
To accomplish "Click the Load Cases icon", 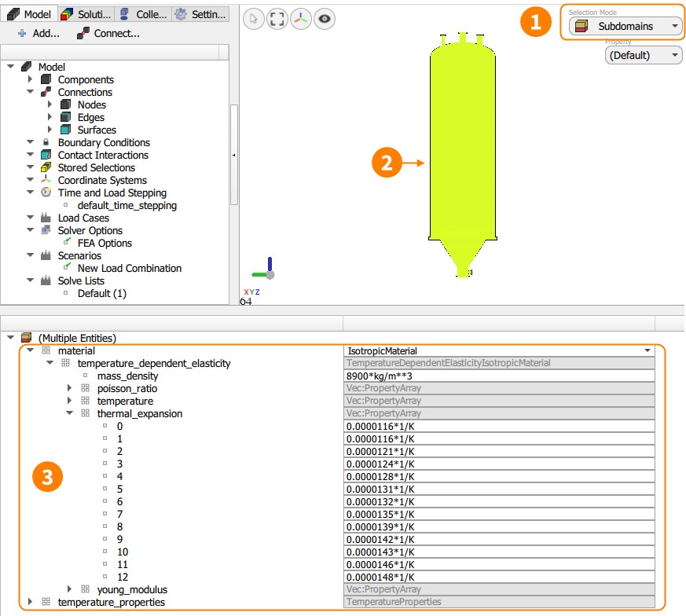I will pyautogui.click(x=46, y=218).
